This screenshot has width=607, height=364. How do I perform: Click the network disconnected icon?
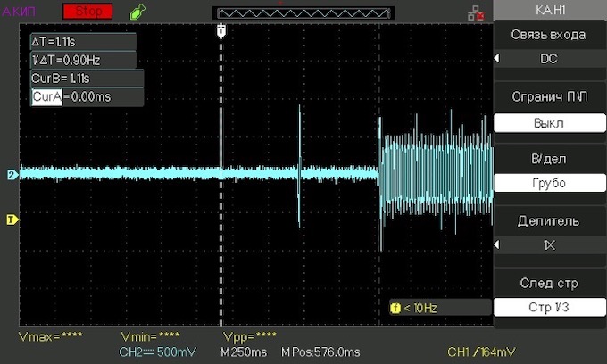[x=476, y=13]
